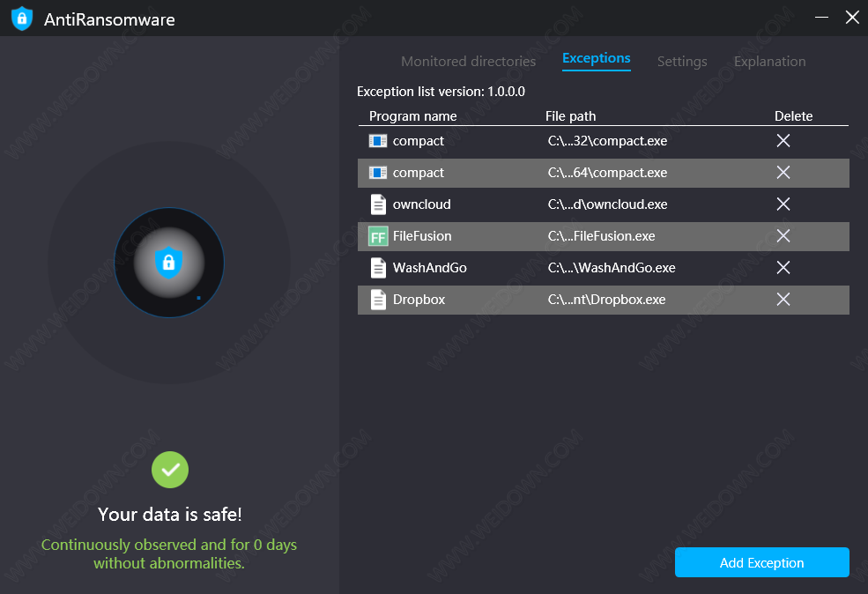Select the Dropbox program name

419,300
